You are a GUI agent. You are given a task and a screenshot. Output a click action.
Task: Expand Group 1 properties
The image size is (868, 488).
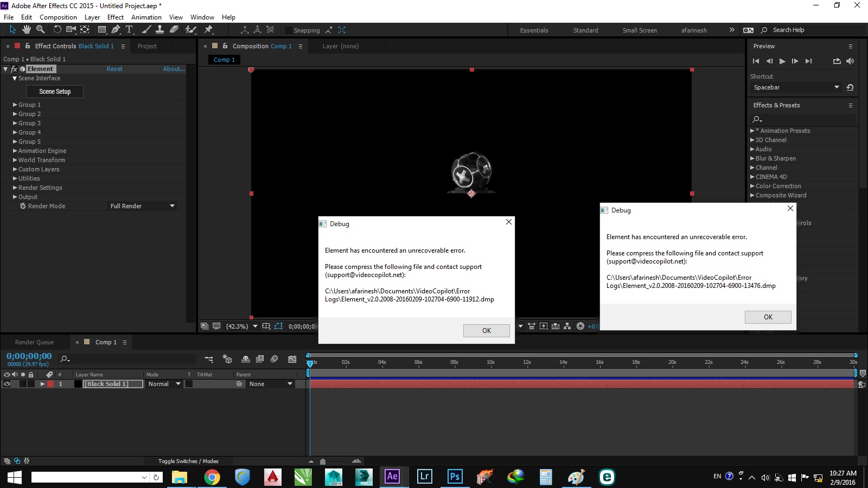coord(15,105)
